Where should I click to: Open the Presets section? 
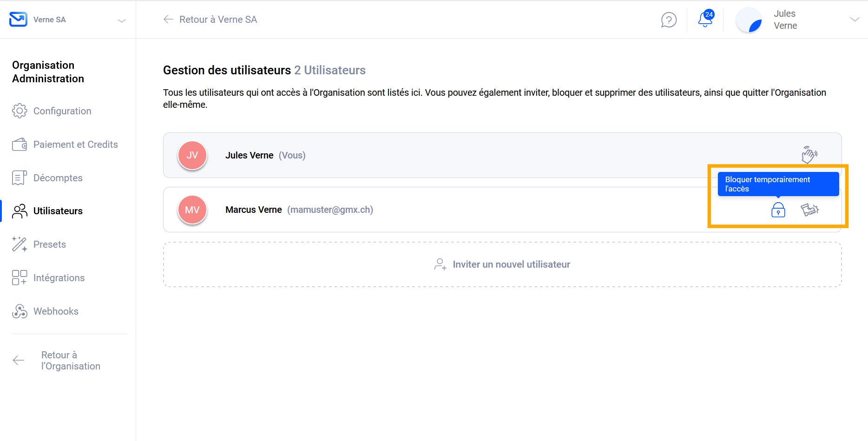49,244
